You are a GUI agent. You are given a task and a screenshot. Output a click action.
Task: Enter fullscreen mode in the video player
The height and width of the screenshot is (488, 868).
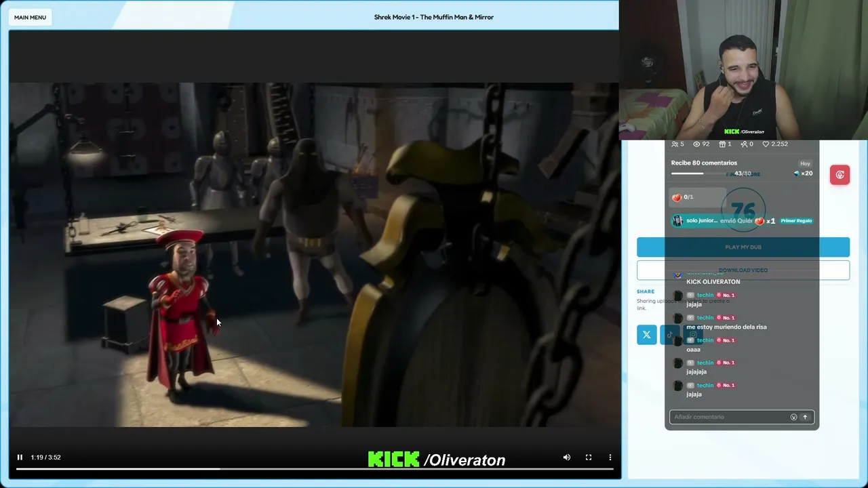[589, 457]
